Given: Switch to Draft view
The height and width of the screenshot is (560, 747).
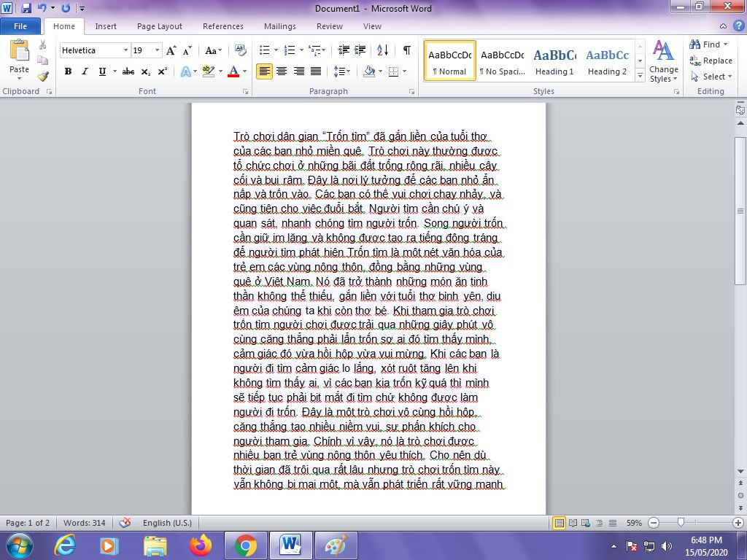Looking at the screenshot, I should click(613, 523).
